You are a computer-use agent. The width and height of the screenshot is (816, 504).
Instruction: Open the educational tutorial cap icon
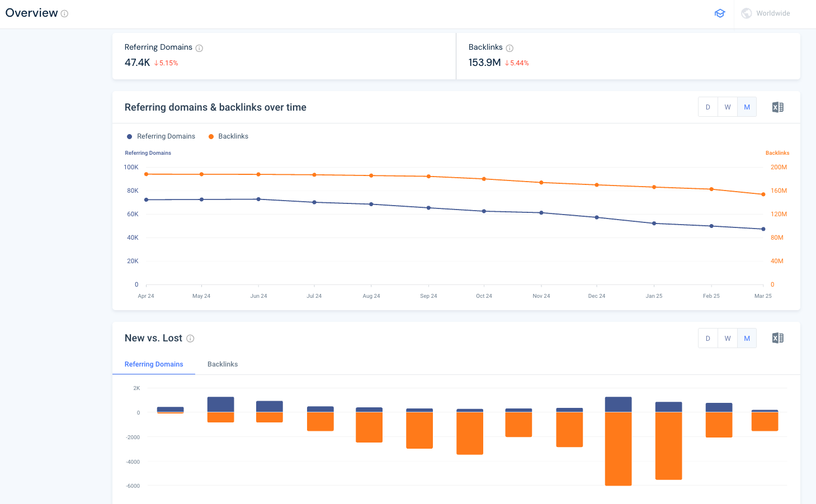(x=720, y=13)
